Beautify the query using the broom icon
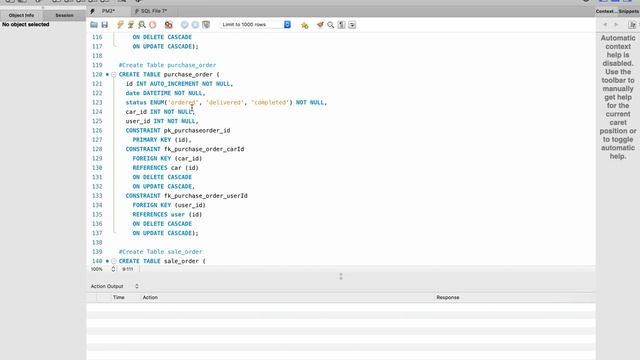 tap(320, 25)
